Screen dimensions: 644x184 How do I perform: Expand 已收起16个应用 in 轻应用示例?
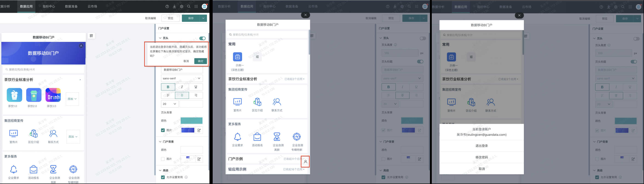tap(294, 170)
